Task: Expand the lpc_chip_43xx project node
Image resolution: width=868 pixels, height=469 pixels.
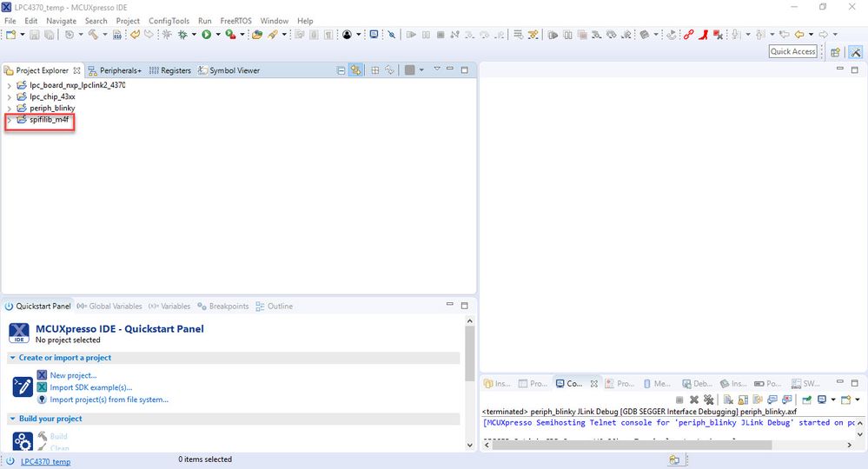Action: tap(9, 96)
